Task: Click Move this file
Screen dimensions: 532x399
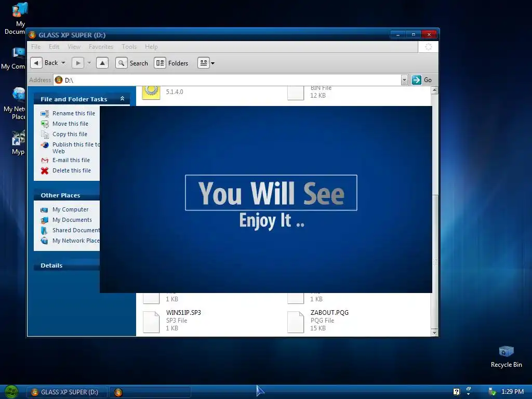Action: (70, 124)
